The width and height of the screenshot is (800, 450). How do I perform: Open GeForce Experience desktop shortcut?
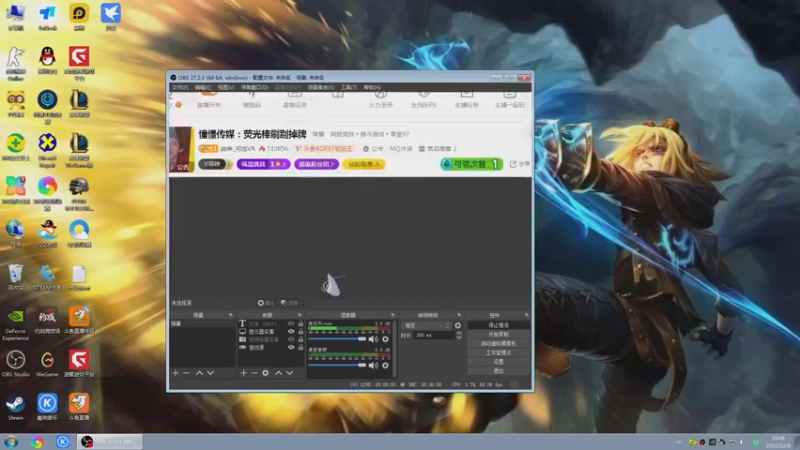pos(15,324)
